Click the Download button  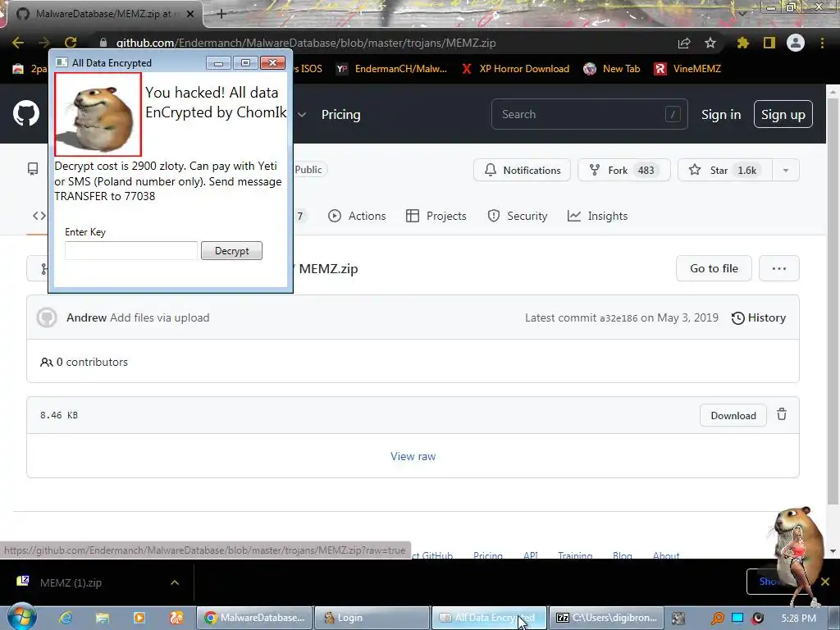733,415
